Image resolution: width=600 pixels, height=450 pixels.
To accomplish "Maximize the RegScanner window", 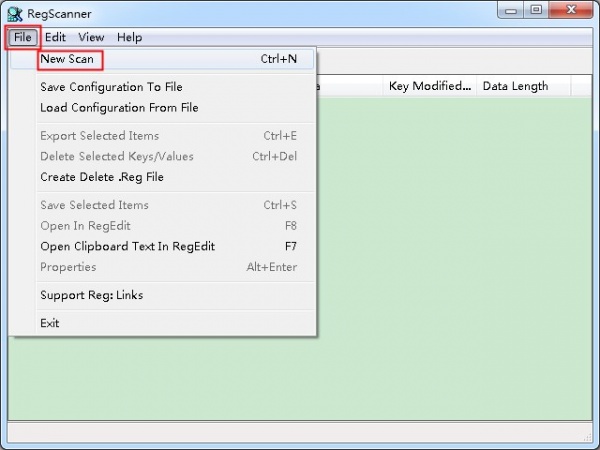I will pos(536,10).
